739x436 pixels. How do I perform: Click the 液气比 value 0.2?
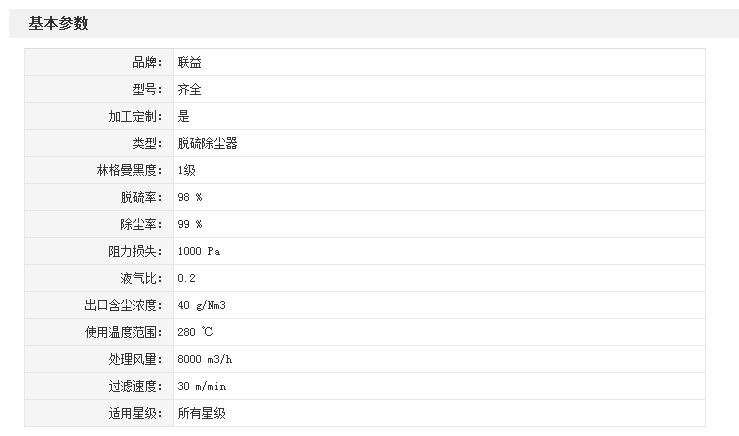(x=187, y=279)
